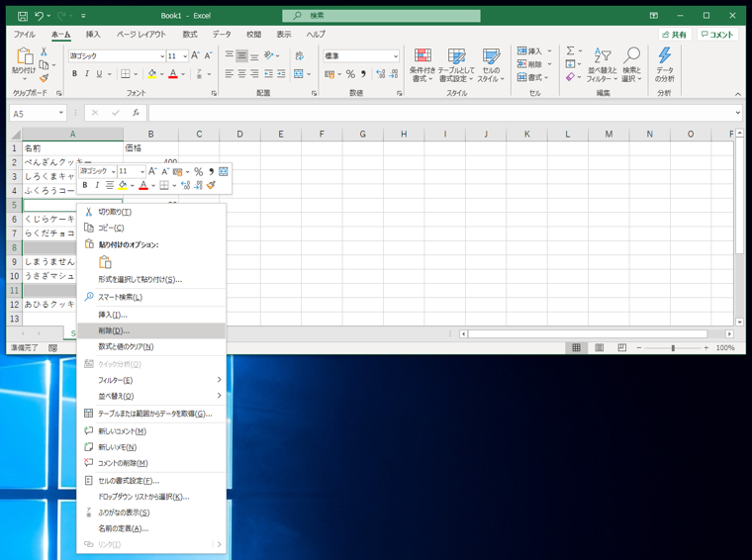Click the Insert function fx button

(136, 113)
